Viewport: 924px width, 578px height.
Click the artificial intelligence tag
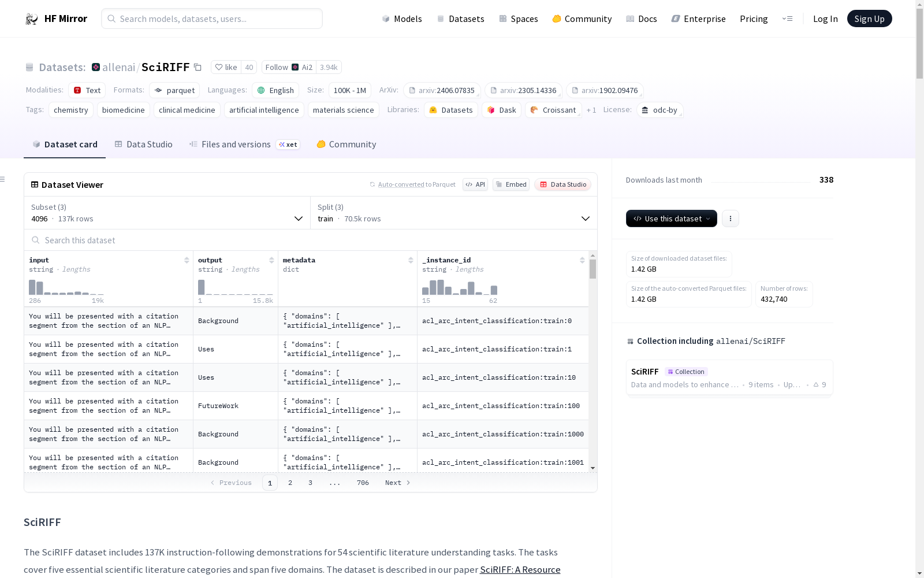[264, 110]
